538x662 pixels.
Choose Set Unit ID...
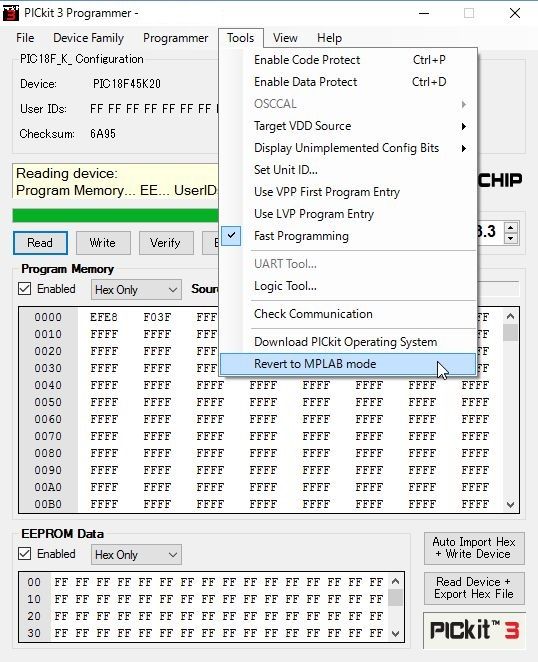(348, 170)
